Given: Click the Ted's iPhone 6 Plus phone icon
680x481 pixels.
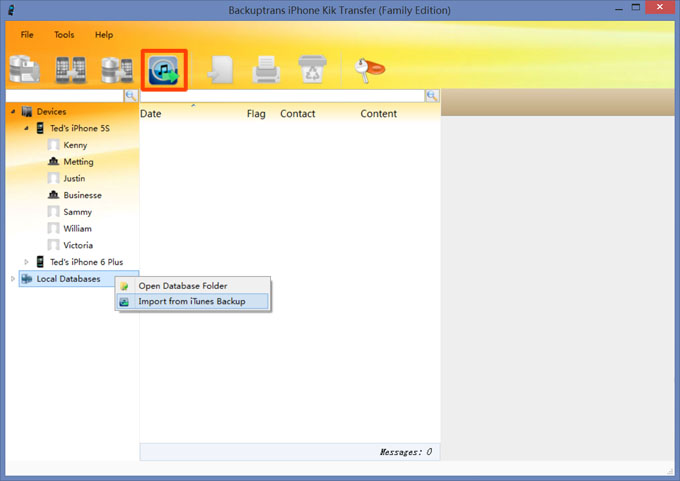Looking at the screenshot, I should point(40,262).
